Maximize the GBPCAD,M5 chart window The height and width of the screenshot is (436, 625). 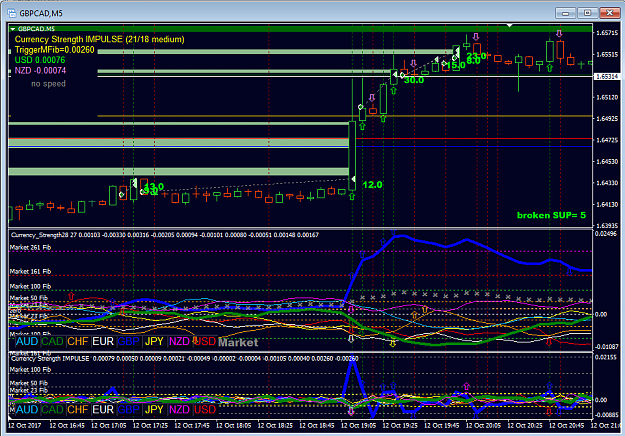[588, 13]
